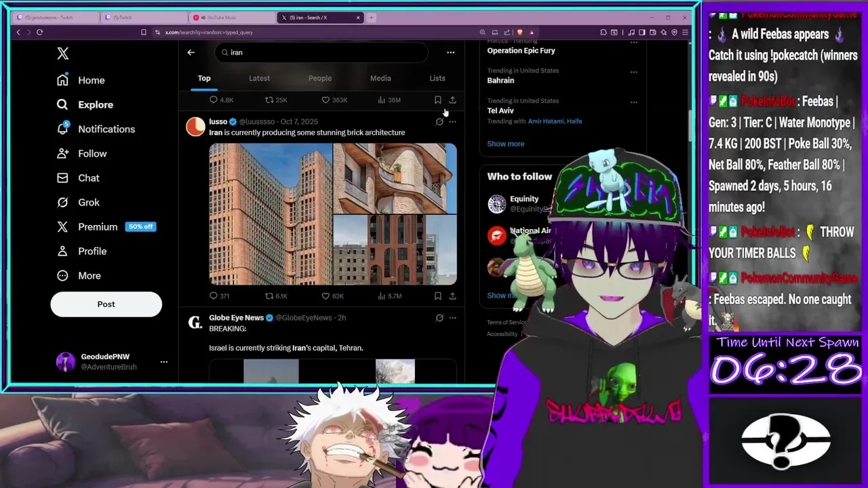Open the Home icon in X sidebar
The image size is (868, 488).
point(62,80)
